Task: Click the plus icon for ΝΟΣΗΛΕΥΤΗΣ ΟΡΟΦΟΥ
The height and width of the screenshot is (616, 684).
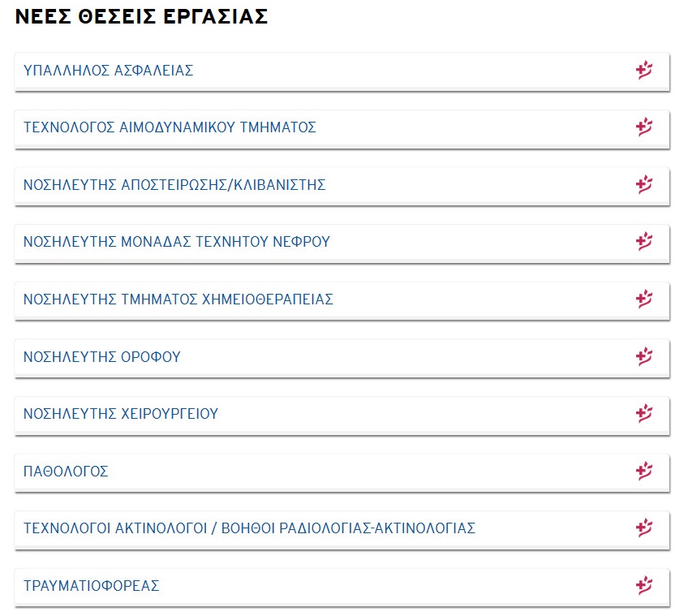Action: pyautogui.click(x=644, y=356)
